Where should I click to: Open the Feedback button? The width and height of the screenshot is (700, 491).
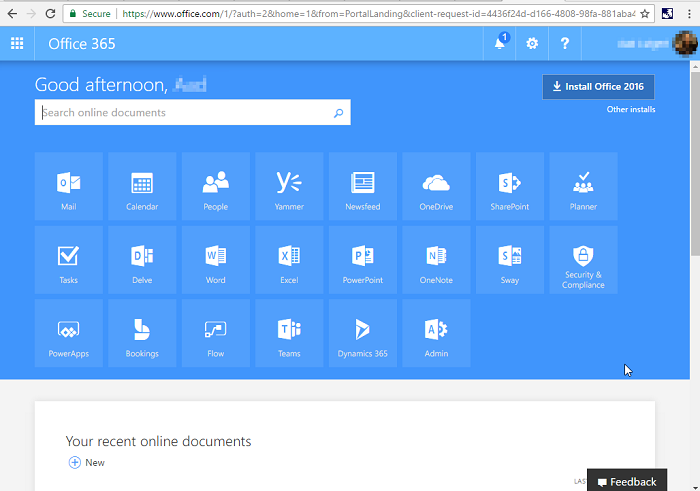click(627, 481)
